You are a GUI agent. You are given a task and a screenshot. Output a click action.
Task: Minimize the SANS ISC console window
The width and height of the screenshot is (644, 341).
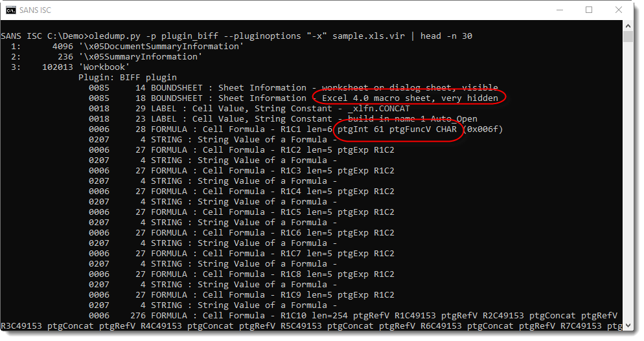(559, 10)
